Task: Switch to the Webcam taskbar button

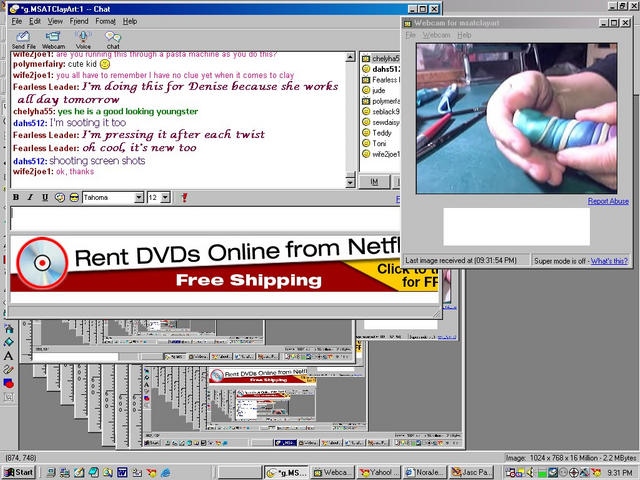Action: click(332, 473)
